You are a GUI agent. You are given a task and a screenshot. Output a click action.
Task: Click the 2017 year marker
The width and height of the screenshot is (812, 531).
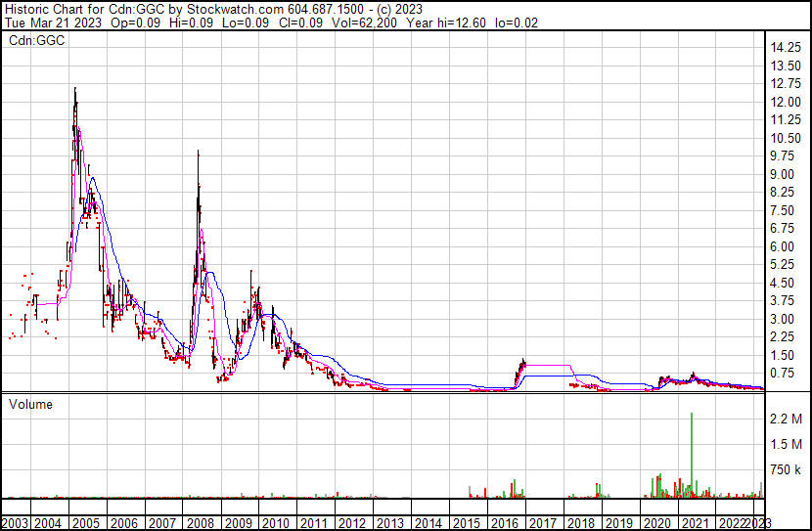[x=544, y=522]
